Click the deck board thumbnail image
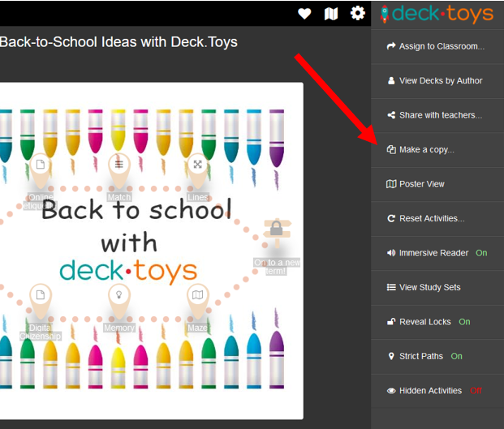The image size is (504, 429). [x=152, y=251]
